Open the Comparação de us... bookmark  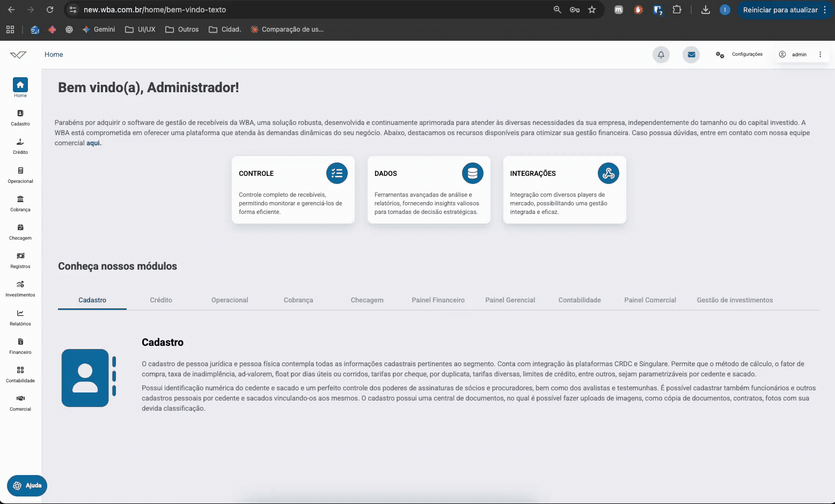point(287,29)
